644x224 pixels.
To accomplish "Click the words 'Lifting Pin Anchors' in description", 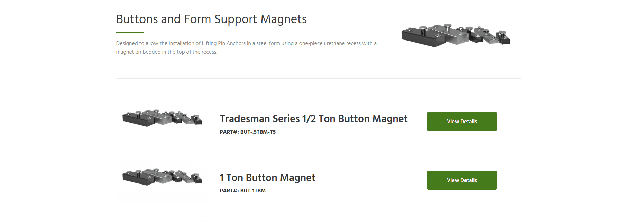I will pos(223,43).
